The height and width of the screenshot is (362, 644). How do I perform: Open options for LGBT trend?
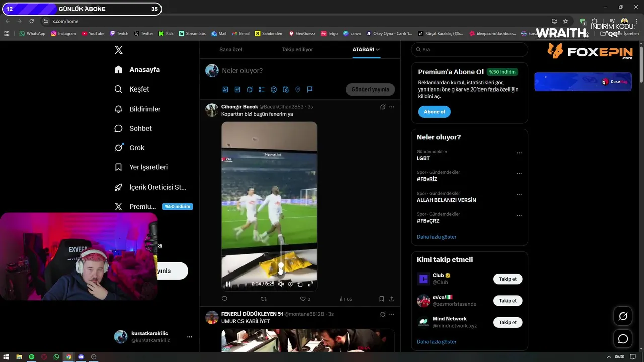pos(519,153)
